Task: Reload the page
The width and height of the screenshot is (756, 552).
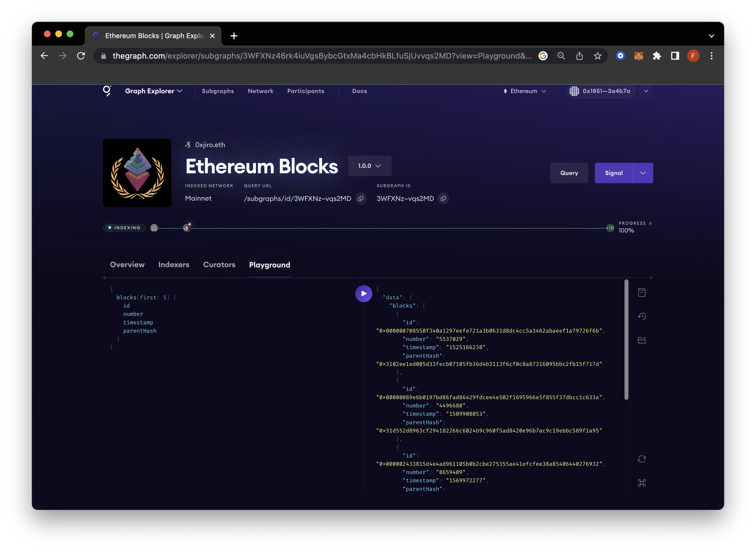Action: pos(81,56)
